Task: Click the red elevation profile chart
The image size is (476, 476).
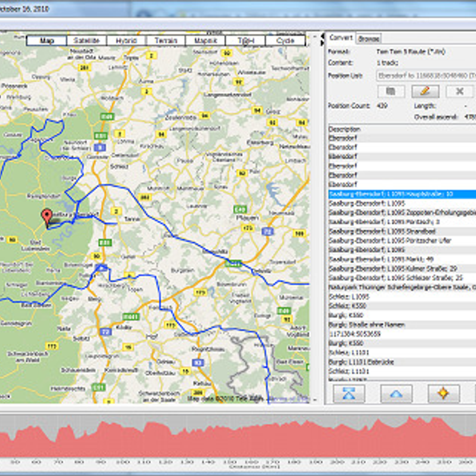Action: pyautogui.click(x=238, y=440)
